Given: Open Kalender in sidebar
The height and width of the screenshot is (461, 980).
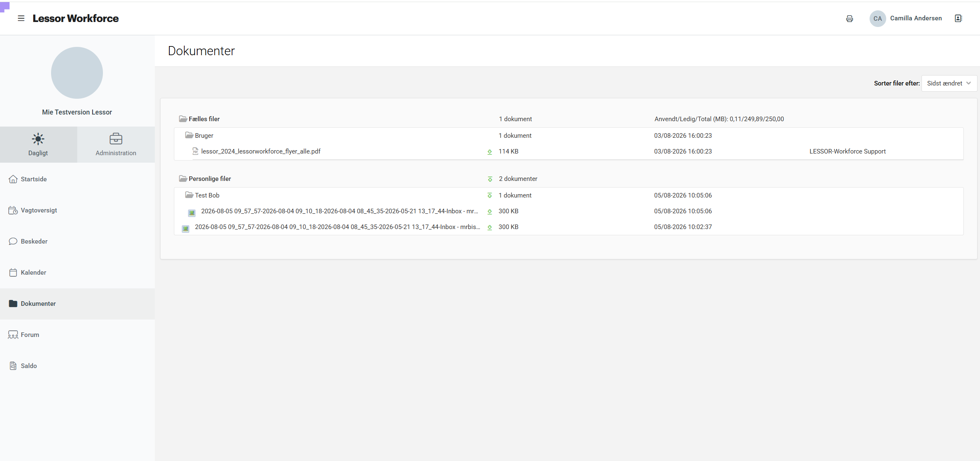Looking at the screenshot, I should pyautogui.click(x=77, y=273).
